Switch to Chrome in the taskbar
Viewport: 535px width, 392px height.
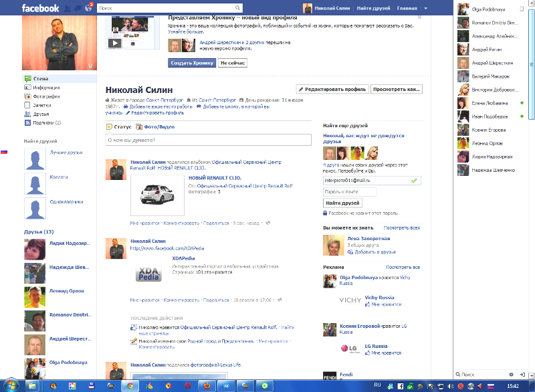point(130,386)
